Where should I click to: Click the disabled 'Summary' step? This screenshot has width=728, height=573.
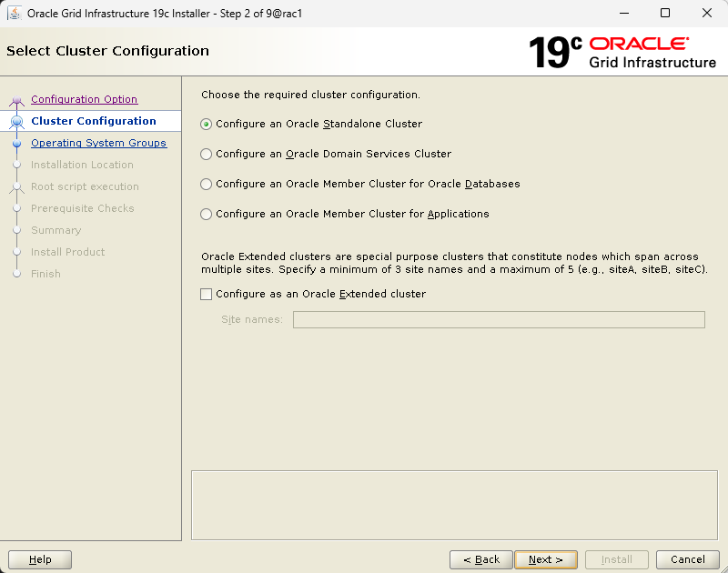[56, 230]
